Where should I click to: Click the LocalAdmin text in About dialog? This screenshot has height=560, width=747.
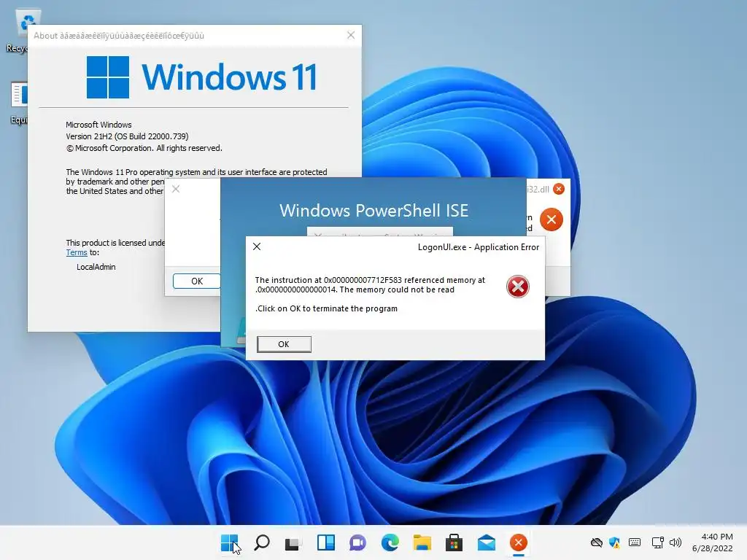[96, 267]
